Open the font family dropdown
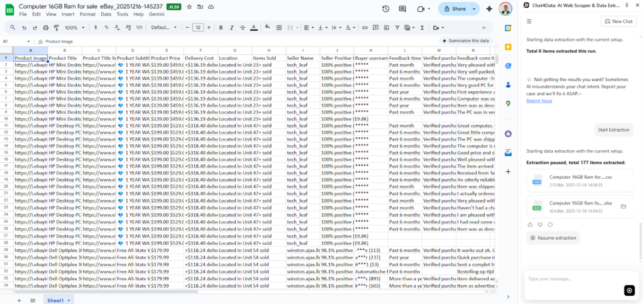The height and width of the screenshot is (304, 644). [x=164, y=28]
